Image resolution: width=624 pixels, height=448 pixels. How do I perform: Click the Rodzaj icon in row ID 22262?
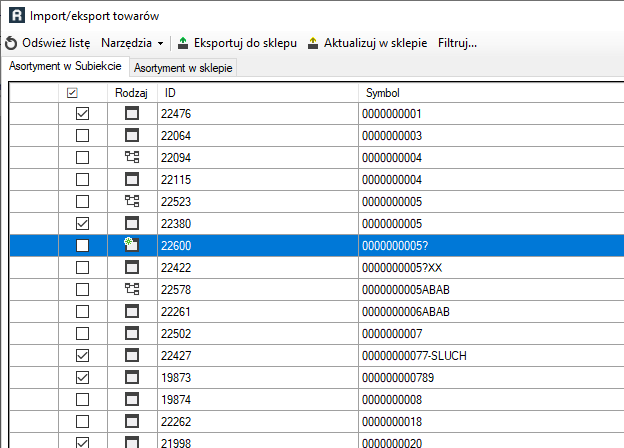[132, 421]
